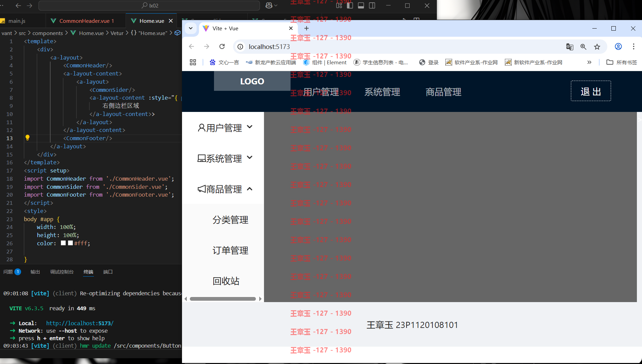Close the Vite + Vue browser tab

pos(291,28)
